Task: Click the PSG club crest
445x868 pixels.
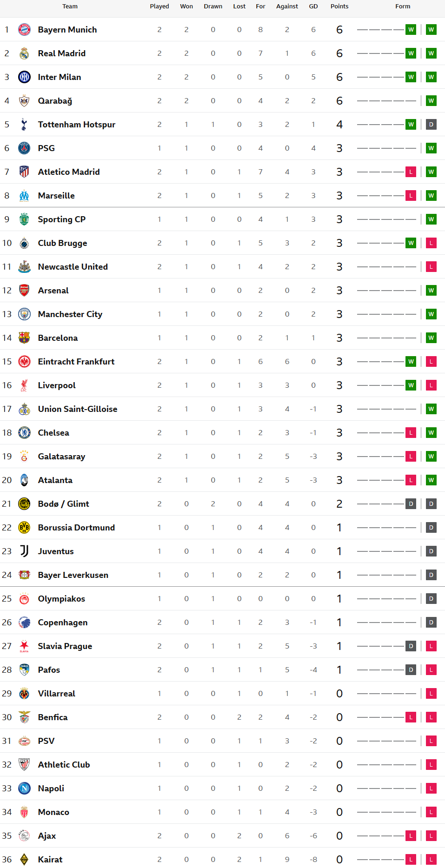Action: (x=24, y=148)
